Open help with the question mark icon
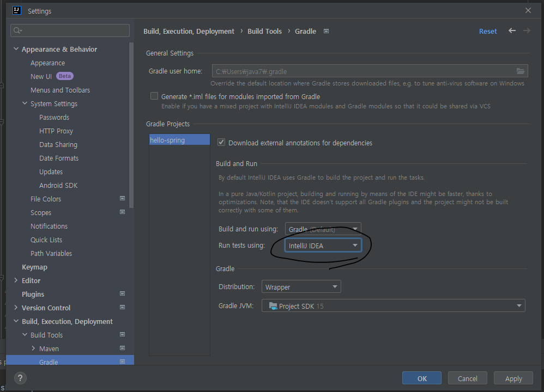Viewport: 544px width, 392px height. click(21, 378)
